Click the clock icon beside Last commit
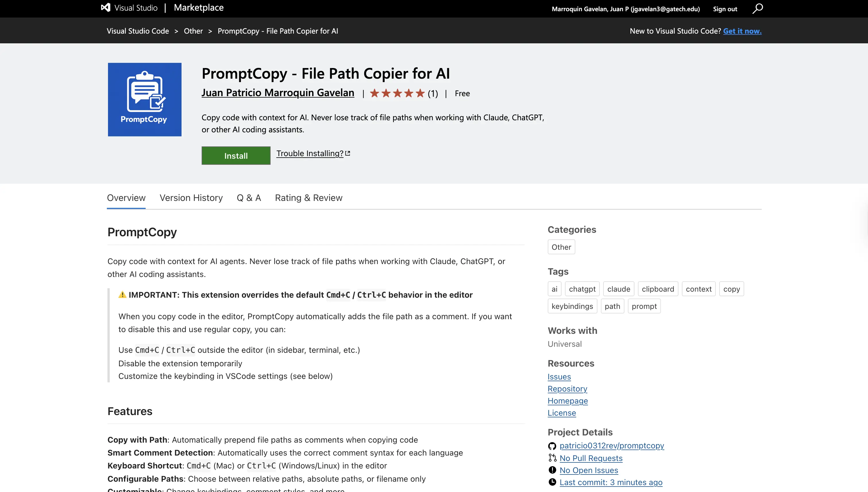Screen dimensions: 868x492 [552, 482]
